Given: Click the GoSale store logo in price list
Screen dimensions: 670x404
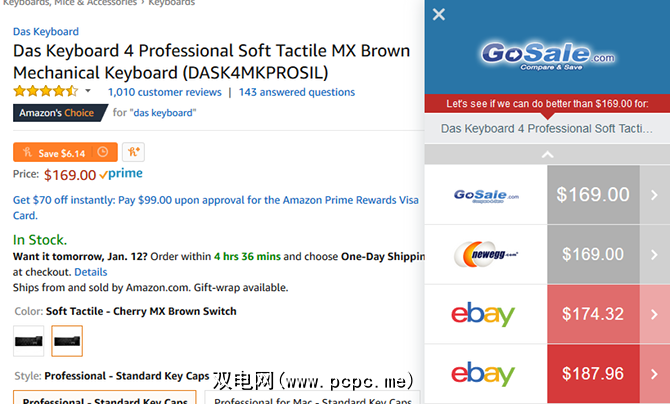Looking at the screenshot, I should tap(486, 195).
